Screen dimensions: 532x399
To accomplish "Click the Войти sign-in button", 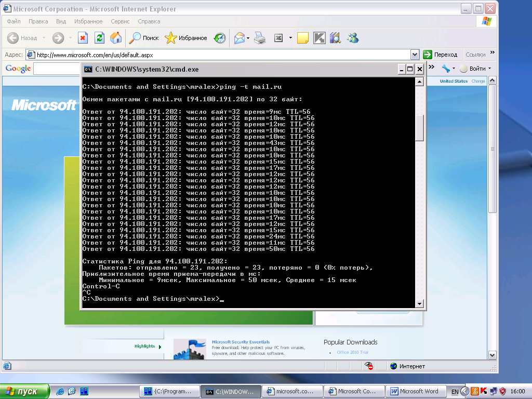I will tap(473, 69).
